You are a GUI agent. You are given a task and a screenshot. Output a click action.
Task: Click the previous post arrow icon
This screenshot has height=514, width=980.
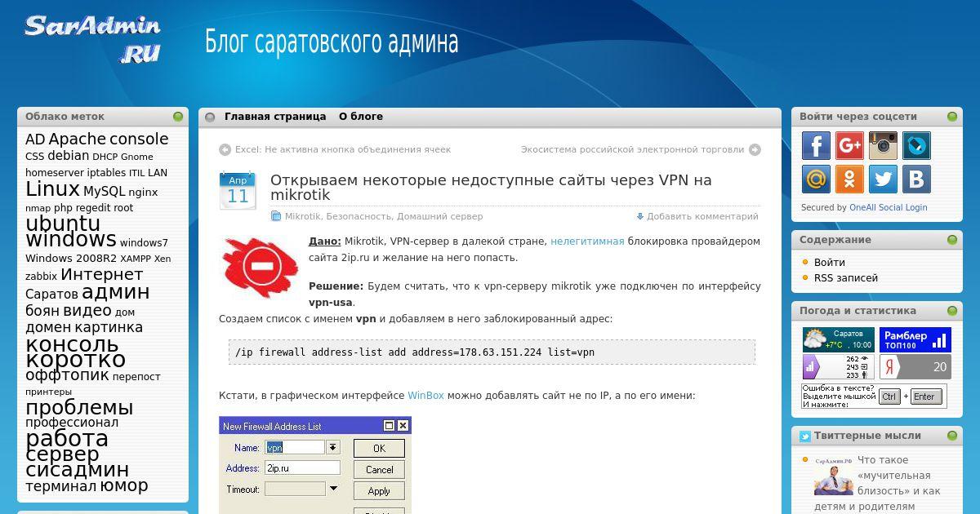(225, 149)
